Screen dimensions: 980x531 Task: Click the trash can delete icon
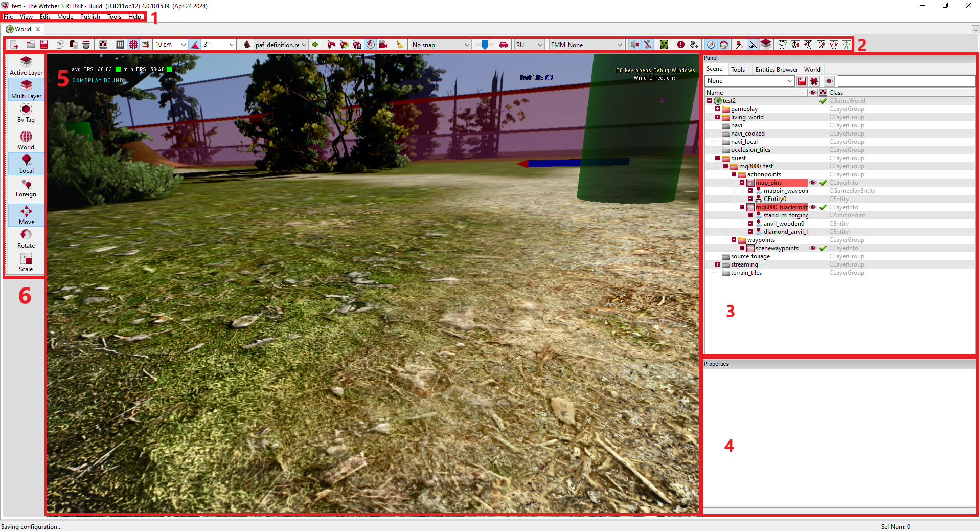[86, 45]
